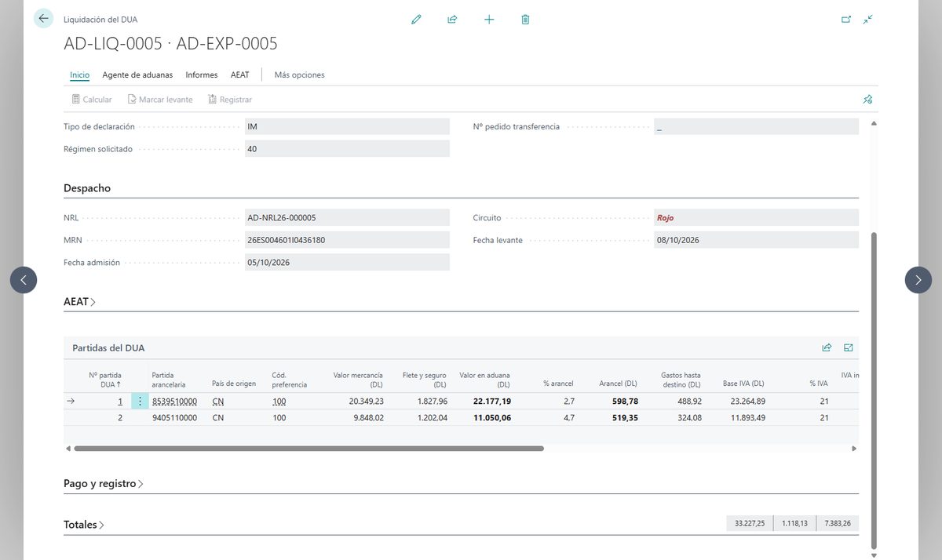Open the Informes tab

pos(202,75)
